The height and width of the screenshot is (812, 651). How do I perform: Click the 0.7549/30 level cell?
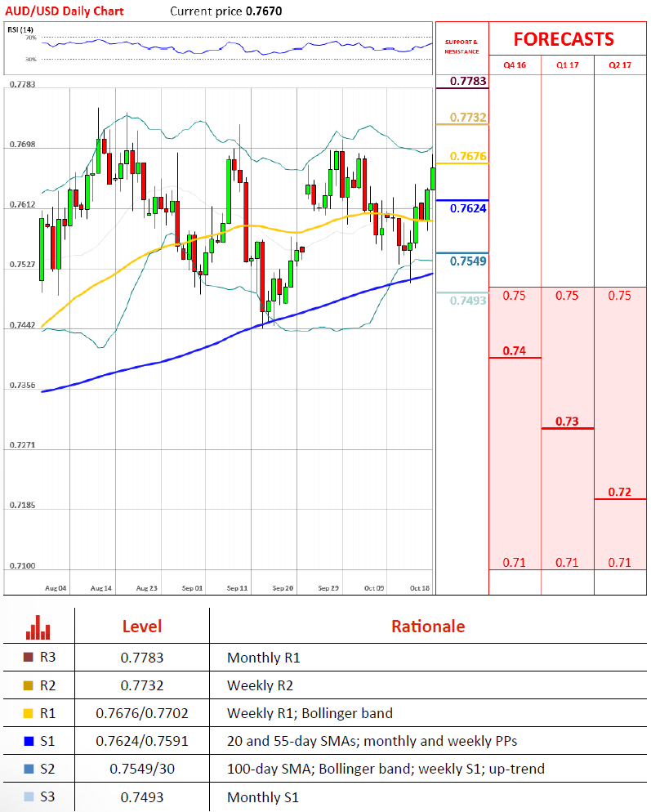coord(142,769)
